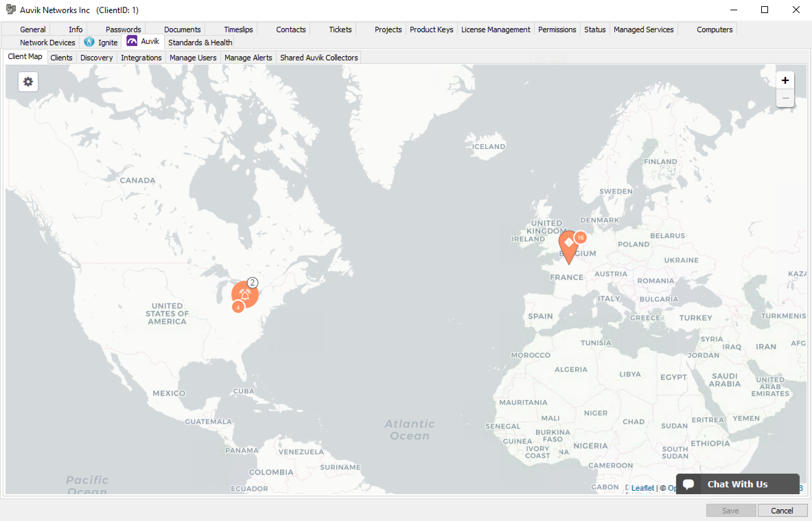
Task: Open the Manage Alerts sub-tab
Action: tap(248, 58)
